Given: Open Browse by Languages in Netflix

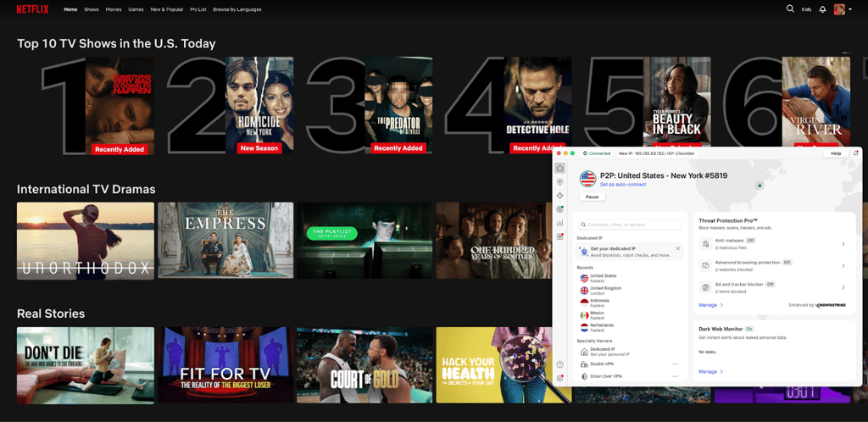Looking at the screenshot, I should click(237, 9).
